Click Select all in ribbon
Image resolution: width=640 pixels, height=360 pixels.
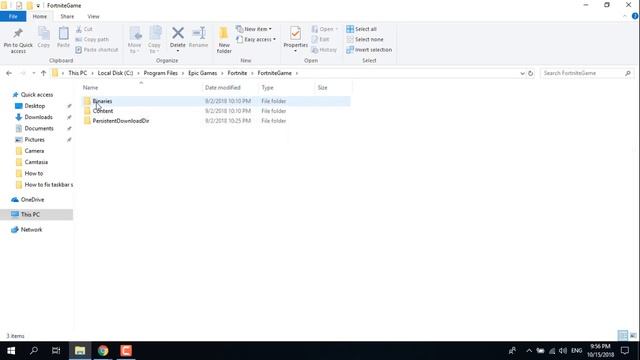pyautogui.click(x=362, y=29)
